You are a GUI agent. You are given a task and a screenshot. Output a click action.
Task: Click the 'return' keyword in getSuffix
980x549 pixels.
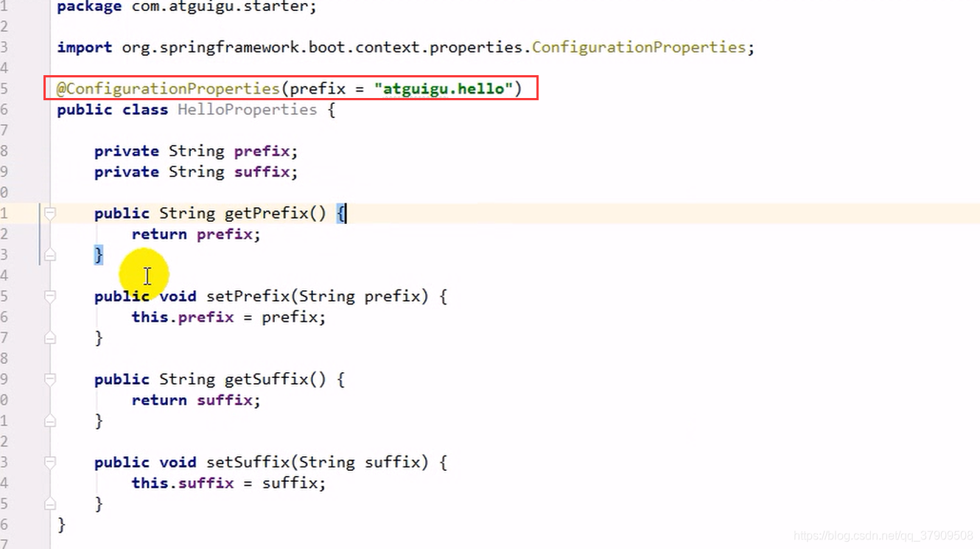[x=159, y=400]
